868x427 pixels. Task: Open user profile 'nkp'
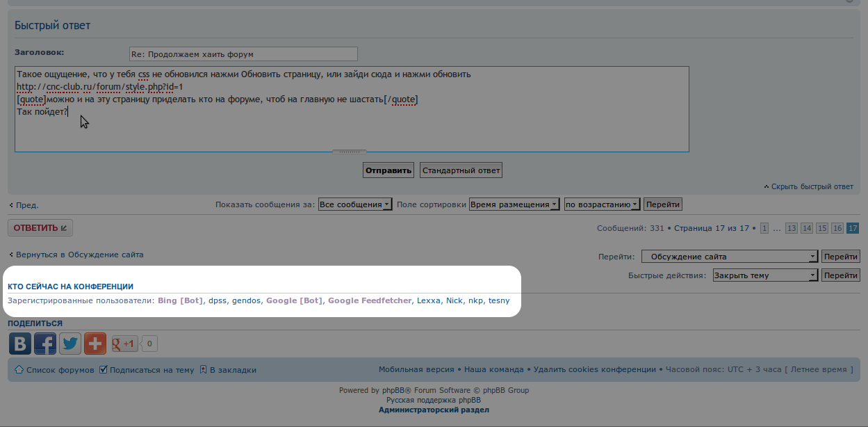point(475,301)
